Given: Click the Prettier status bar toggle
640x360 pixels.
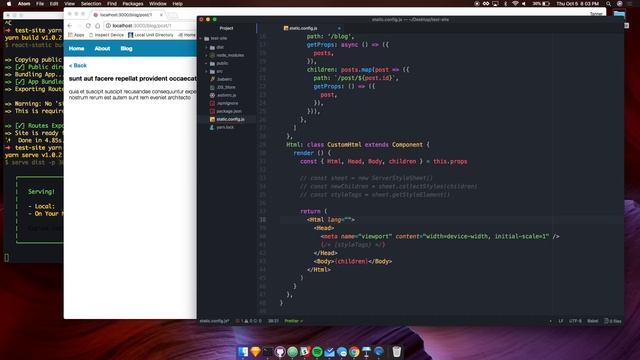Looking at the screenshot, I should [293, 321].
